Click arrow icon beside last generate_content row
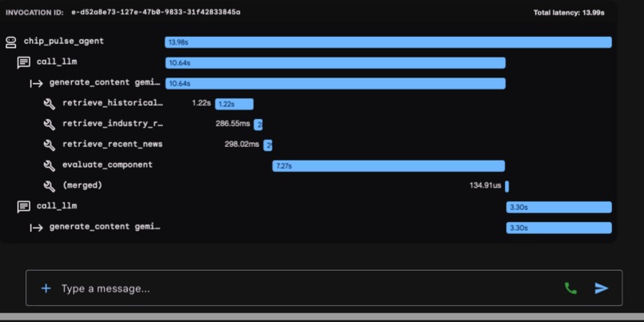 tap(37, 228)
